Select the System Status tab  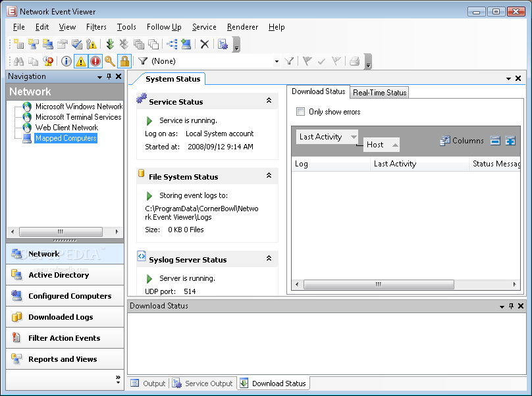coord(173,79)
